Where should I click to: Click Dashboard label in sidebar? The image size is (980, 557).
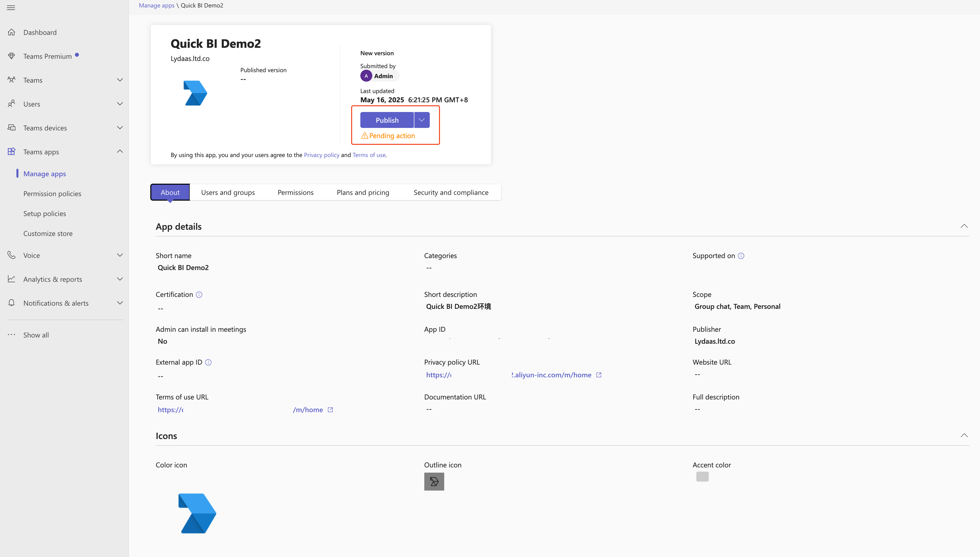[40, 32]
